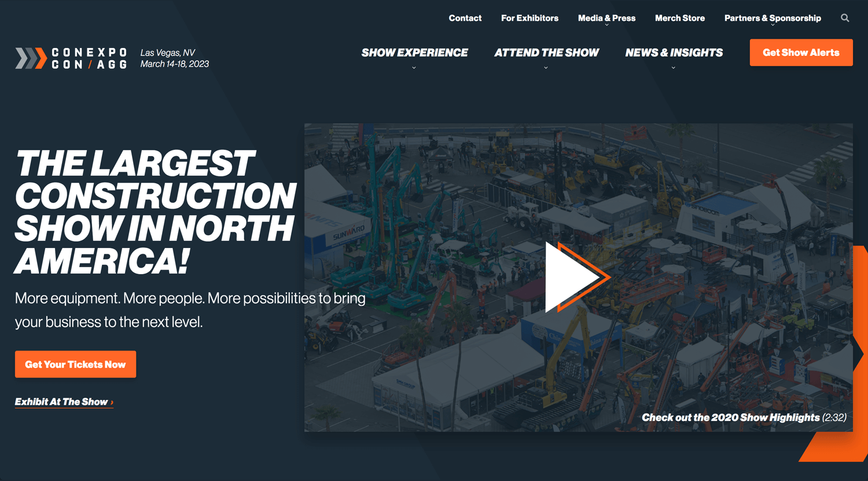Click 'Check out the 2020 Show Highlights' caption
This screenshot has height=481, width=868.
(x=744, y=417)
